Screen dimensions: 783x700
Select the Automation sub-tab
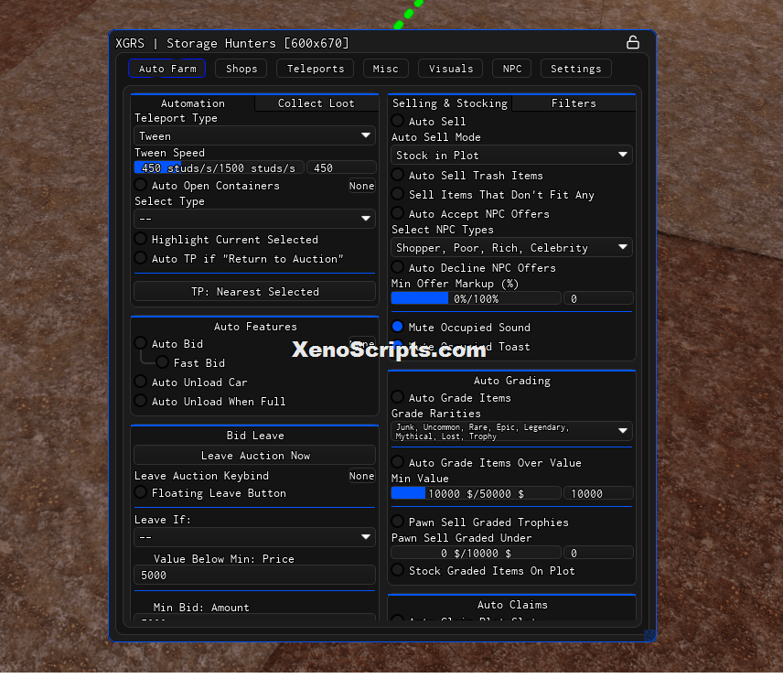(x=193, y=102)
